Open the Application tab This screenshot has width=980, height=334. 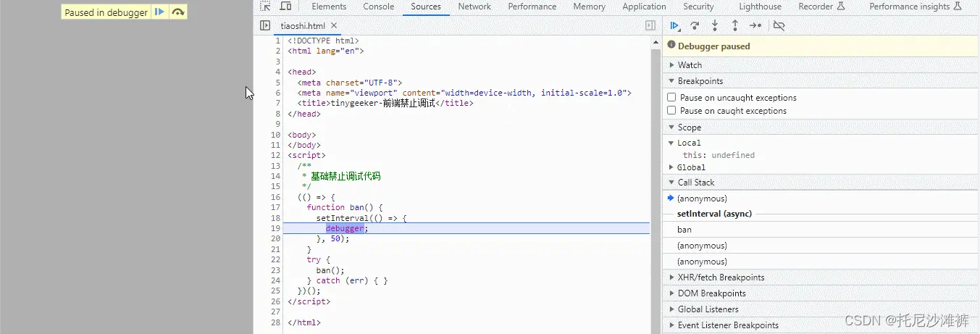click(x=644, y=7)
